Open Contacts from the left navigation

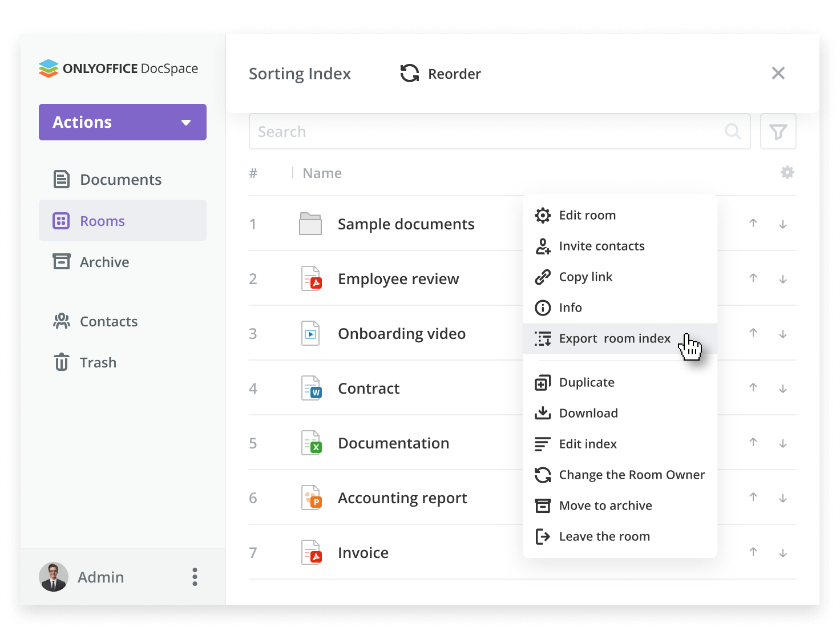[x=108, y=321]
